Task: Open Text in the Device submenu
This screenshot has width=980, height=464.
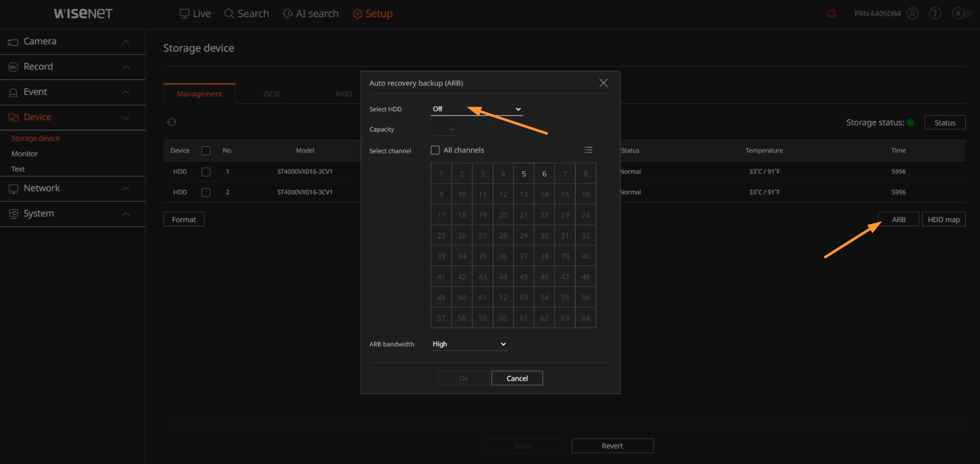Action: [x=18, y=169]
